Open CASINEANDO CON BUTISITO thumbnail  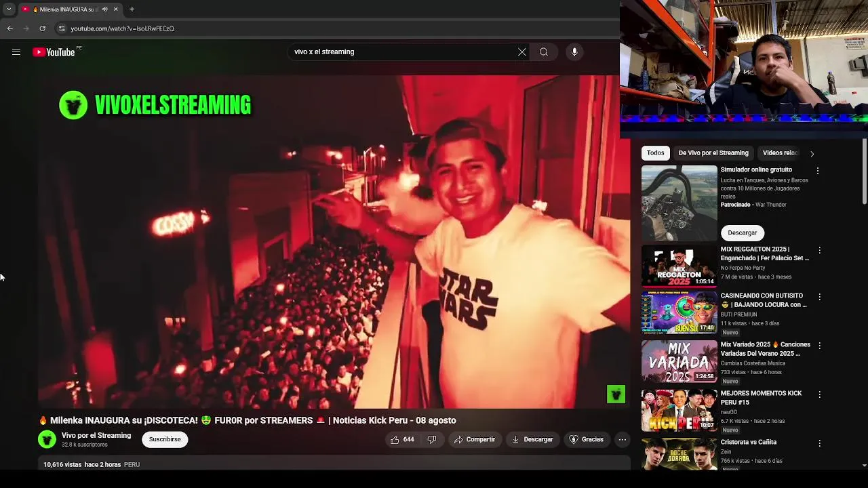[679, 312]
